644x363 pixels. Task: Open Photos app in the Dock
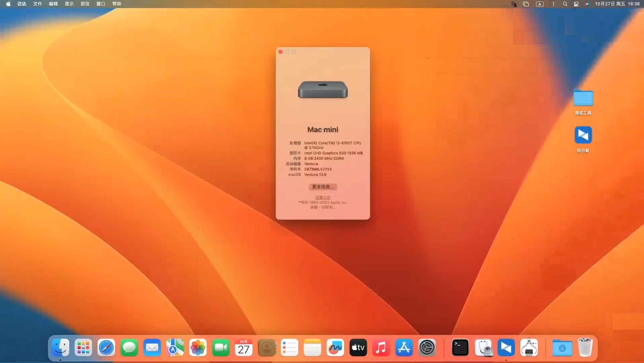point(198,347)
